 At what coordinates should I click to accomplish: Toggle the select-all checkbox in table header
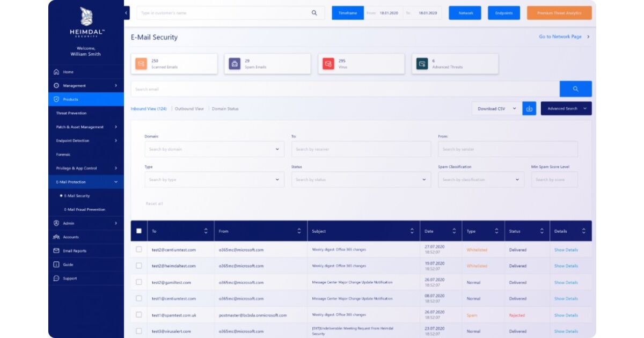point(139,231)
